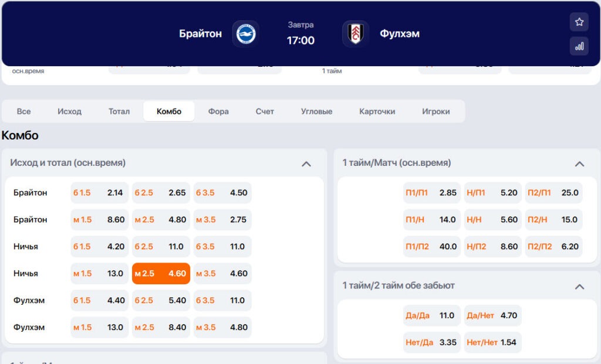Open match statistics bar chart icon
The width and height of the screenshot is (601, 364).
[x=579, y=46]
